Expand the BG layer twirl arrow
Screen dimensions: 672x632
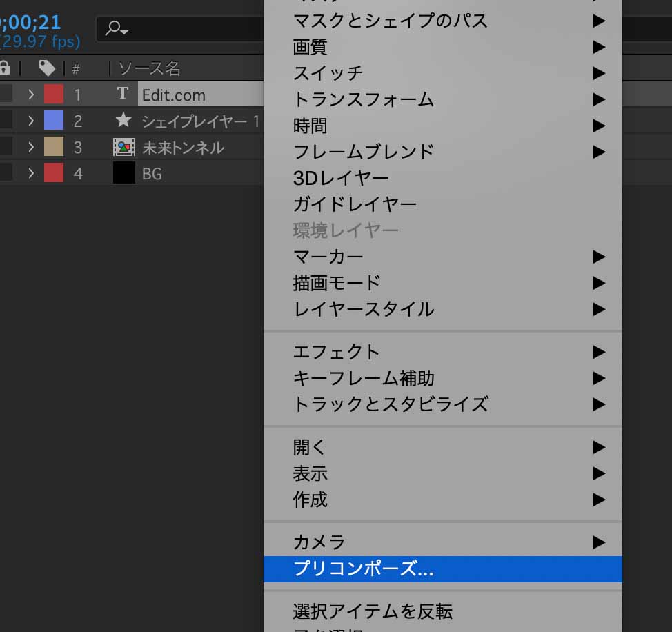(x=31, y=174)
